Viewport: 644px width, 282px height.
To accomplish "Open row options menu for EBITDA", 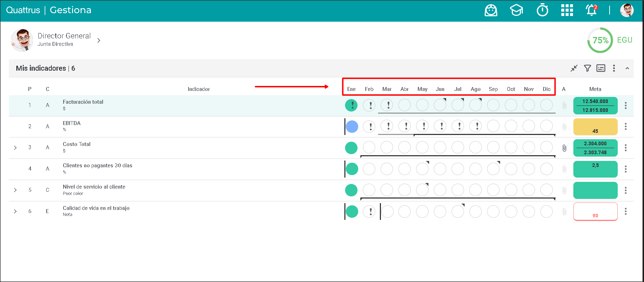I will coord(626,127).
